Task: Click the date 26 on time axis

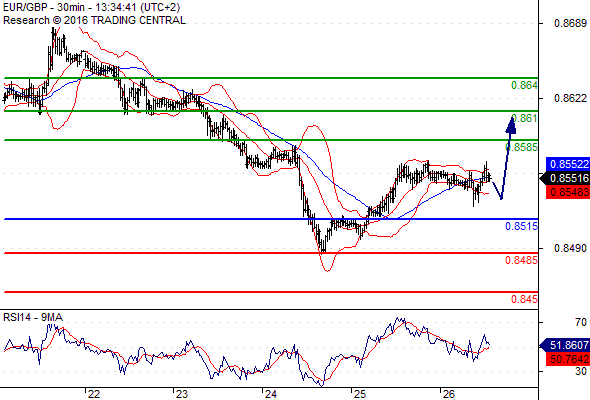Action: pos(448,394)
